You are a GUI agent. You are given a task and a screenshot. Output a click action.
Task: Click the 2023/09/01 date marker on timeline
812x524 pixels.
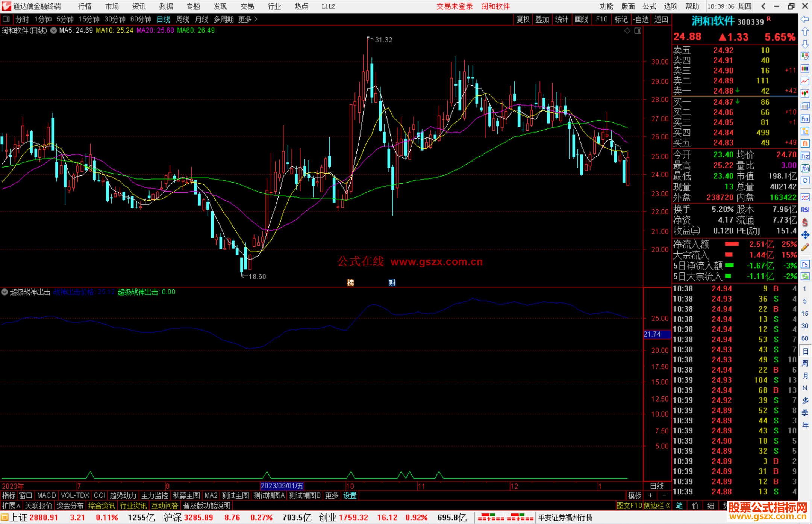282,486
